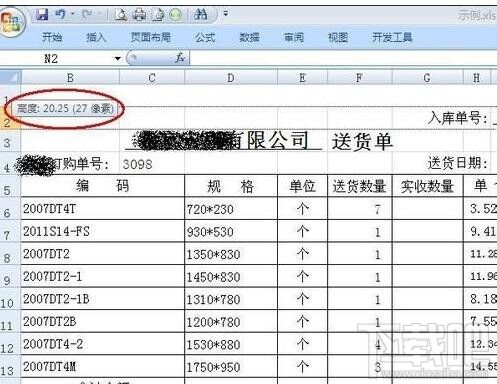Click the Undo arrow icon

click(x=60, y=14)
